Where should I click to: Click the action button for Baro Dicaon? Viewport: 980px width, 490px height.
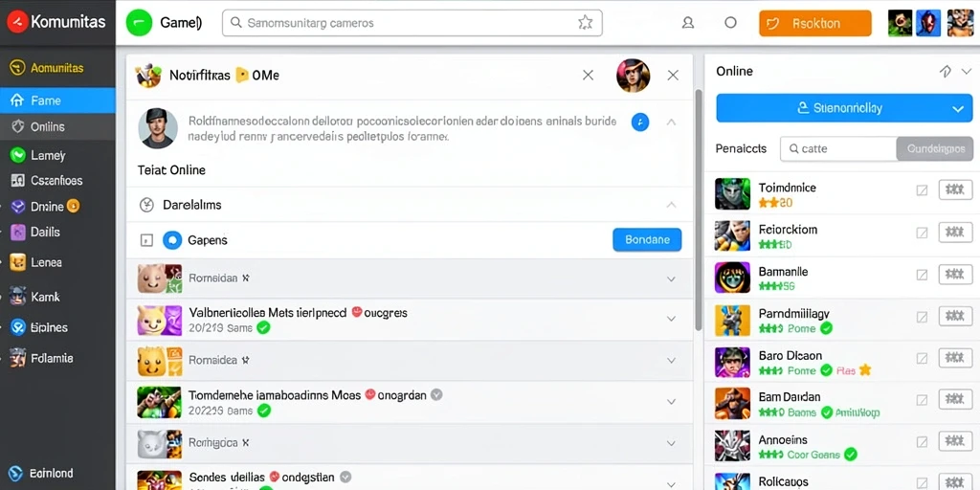pyautogui.click(x=956, y=357)
